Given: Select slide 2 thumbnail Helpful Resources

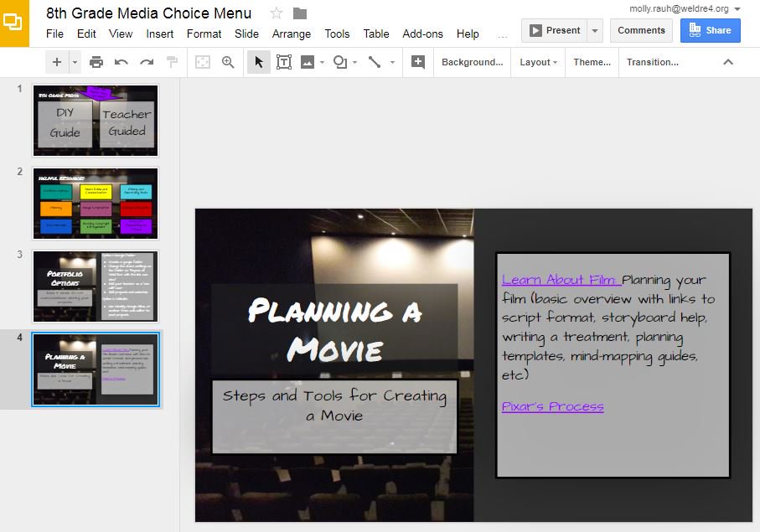Looking at the screenshot, I should coord(96,204).
